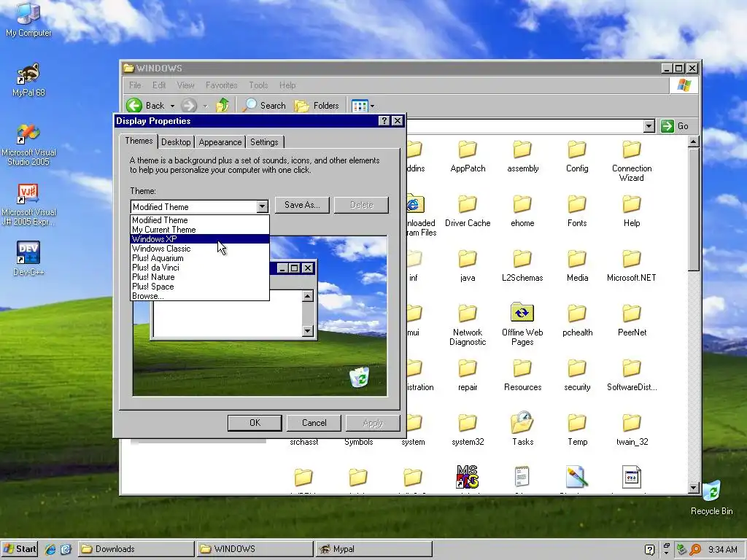Viewport: 747px width, 560px height.
Task: Select the pchealth folder
Action: [x=577, y=321]
